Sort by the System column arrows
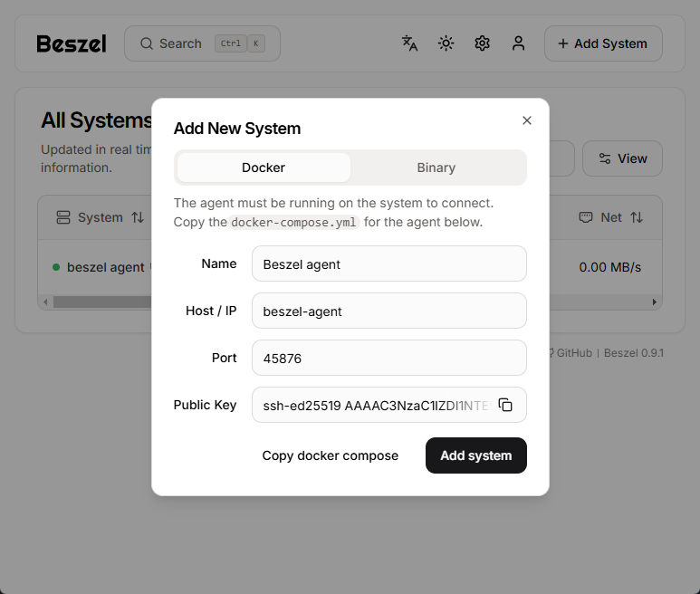Image resolution: width=700 pixels, height=594 pixels. [x=138, y=217]
